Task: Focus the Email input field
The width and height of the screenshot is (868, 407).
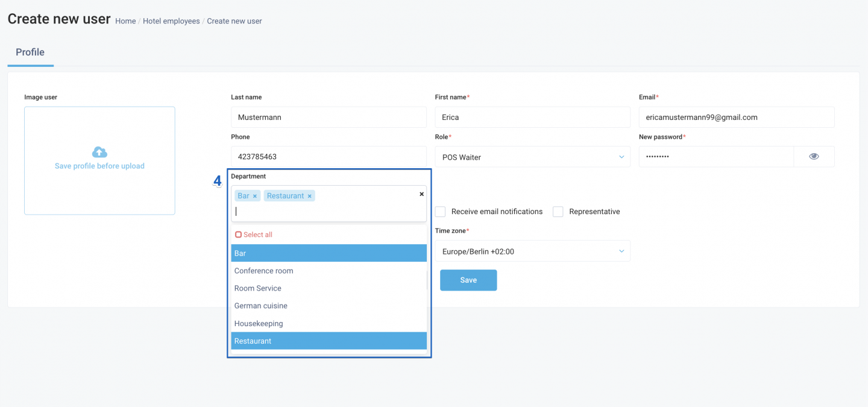Action: click(x=737, y=117)
